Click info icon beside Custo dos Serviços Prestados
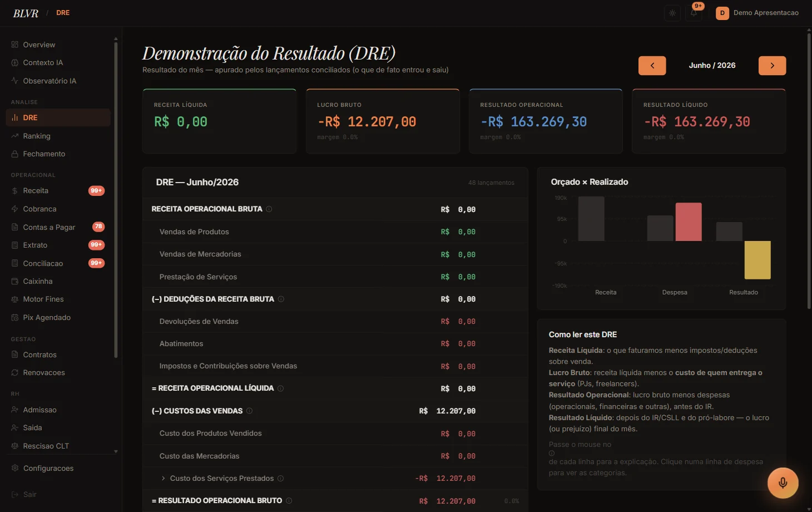The height and width of the screenshot is (512, 812). [280, 478]
